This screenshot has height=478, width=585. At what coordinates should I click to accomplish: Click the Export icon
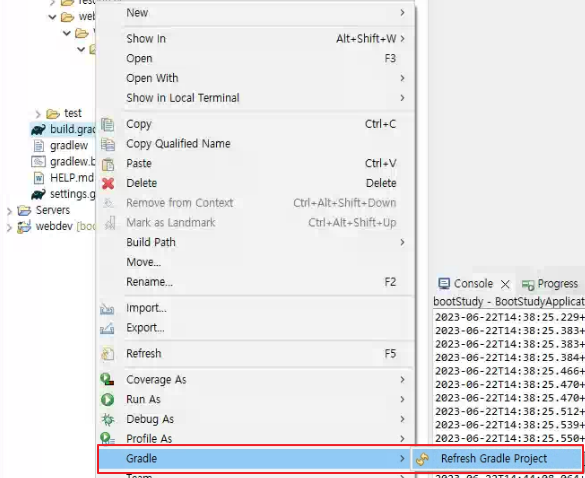(107, 328)
